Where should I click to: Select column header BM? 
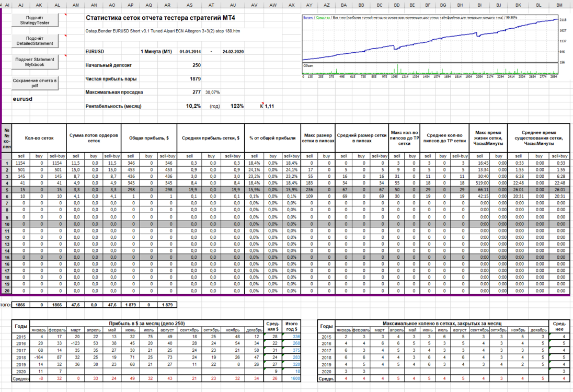[559, 5]
